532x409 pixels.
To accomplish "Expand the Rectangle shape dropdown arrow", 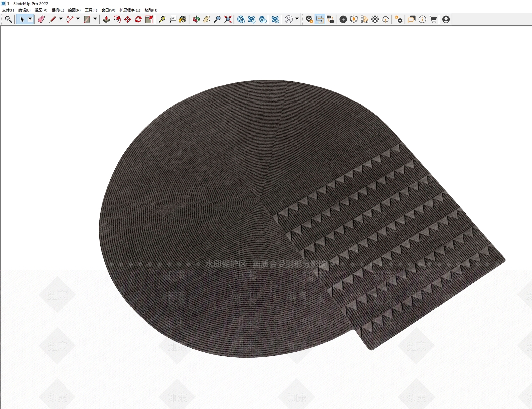I will pos(95,19).
